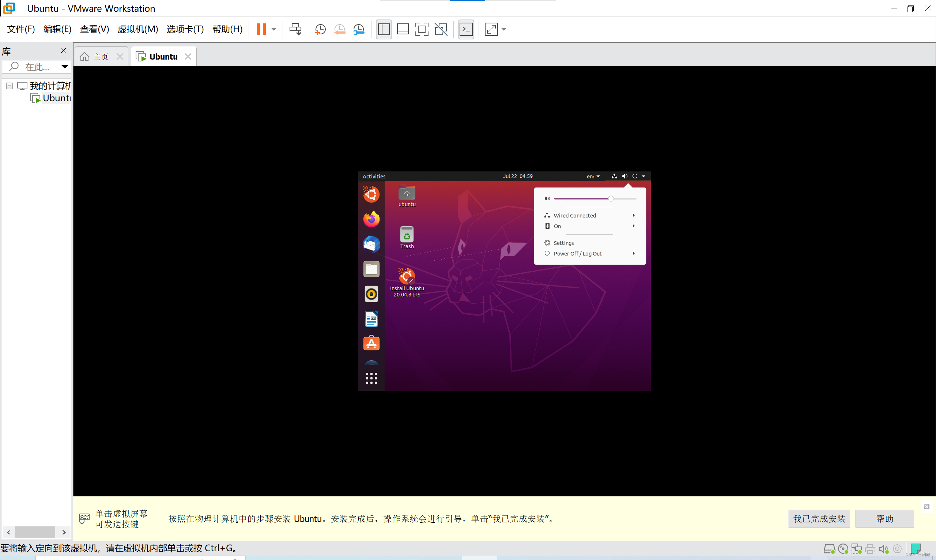
Task: Adjust the volume slider in system menu
Action: click(x=611, y=198)
